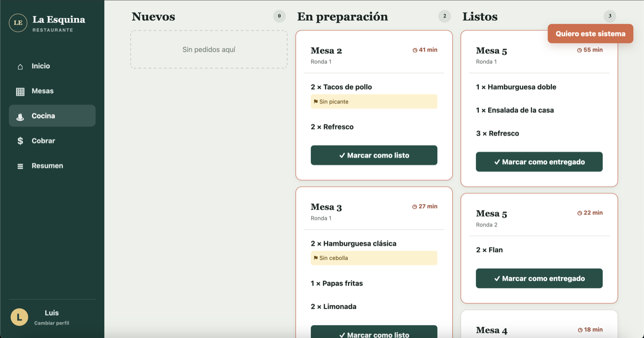The height and width of the screenshot is (338, 644).
Task: Open Cobrar in the sidebar menu
Action: pyautogui.click(x=52, y=141)
